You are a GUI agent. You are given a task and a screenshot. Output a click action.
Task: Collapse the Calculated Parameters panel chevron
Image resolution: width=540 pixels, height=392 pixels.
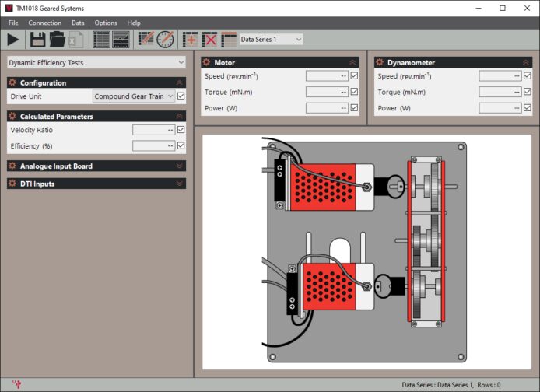(179, 117)
